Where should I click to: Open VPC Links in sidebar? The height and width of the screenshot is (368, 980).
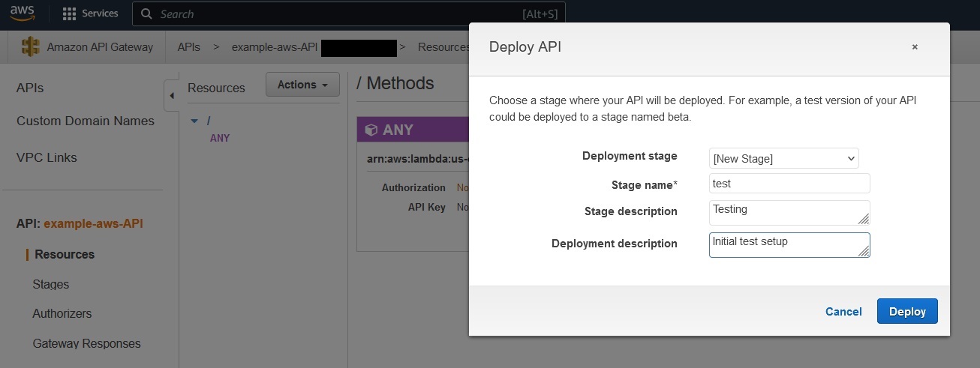click(47, 157)
